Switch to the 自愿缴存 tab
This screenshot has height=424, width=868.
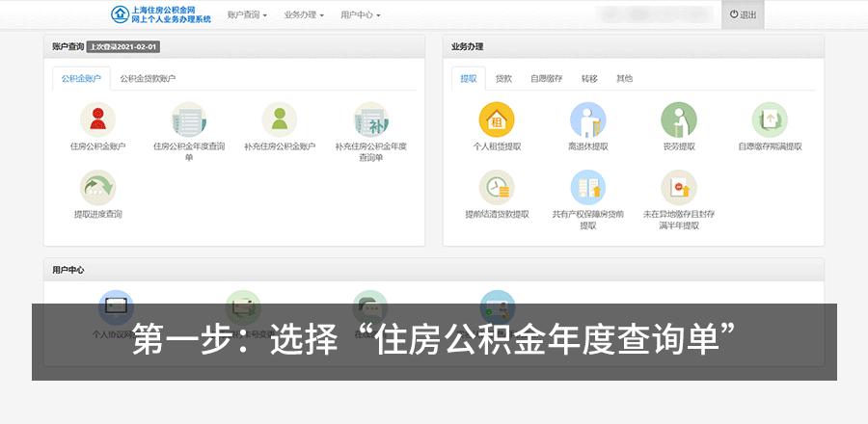pyautogui.click(x=546, y=78)
